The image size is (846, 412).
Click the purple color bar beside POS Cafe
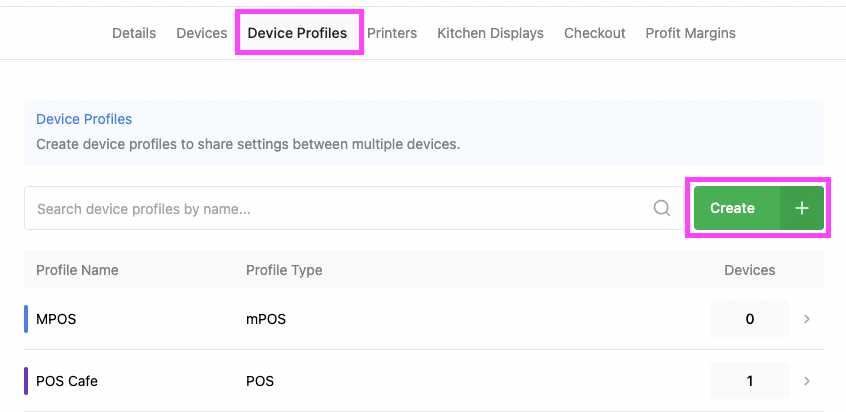26,381
